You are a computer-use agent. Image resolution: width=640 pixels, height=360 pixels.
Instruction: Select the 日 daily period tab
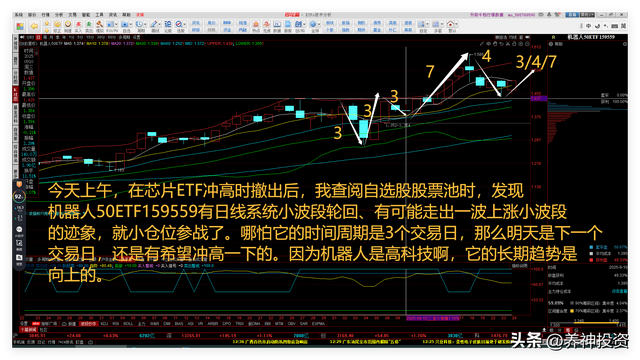tap(38, 37)
